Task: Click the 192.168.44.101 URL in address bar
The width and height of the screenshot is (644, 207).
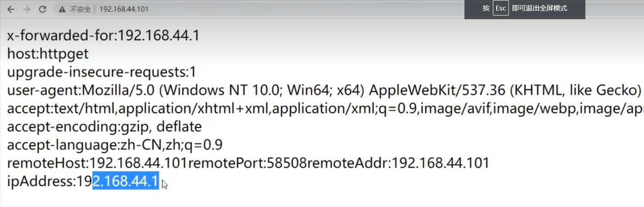Action: point(124,9)
